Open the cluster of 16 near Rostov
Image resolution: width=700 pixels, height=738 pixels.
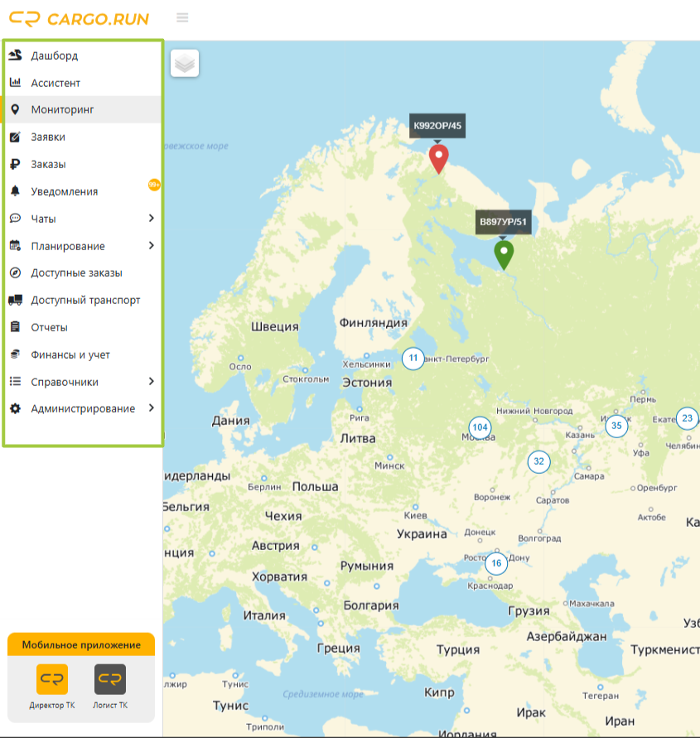pyautogui.click(x=496, y=563)
